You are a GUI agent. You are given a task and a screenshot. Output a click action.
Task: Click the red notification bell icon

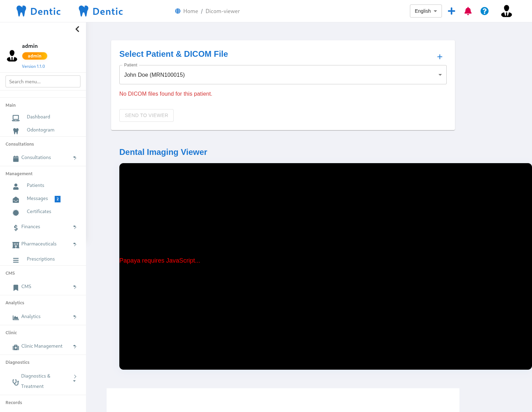[468, 11]
